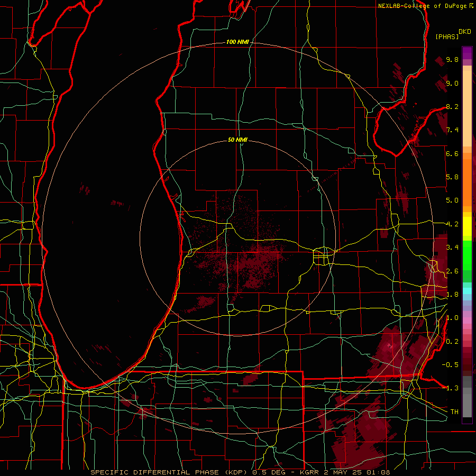476x476 pixels.
Task: Click the NEXLAB-College of DuPage header text
Action: [423, 6]
